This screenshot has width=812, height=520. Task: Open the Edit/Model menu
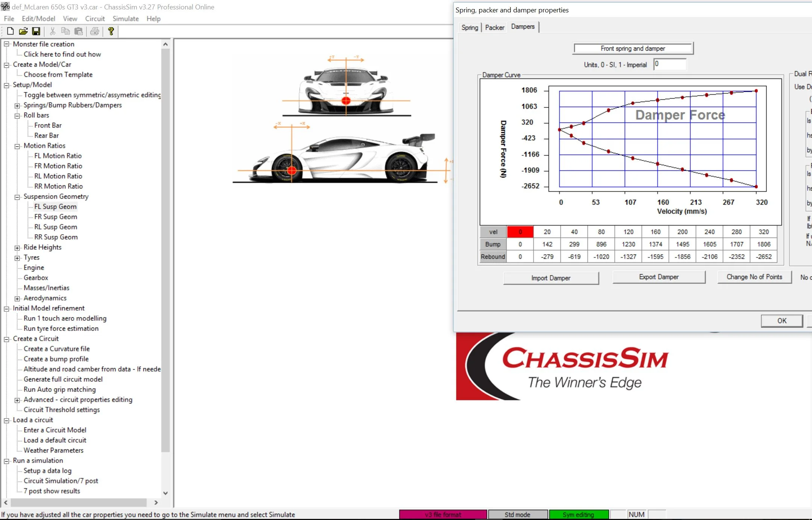(38, 19)
